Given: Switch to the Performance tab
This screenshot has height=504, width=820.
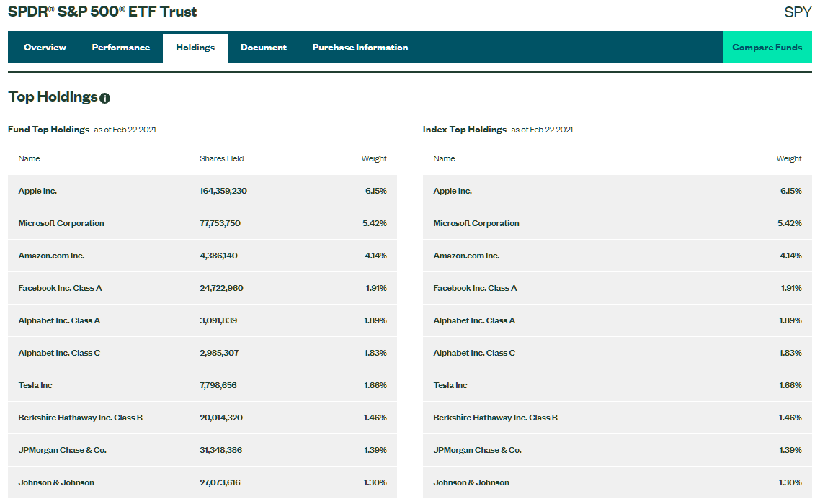Looking at the screenshot, I should click(121, 48).
